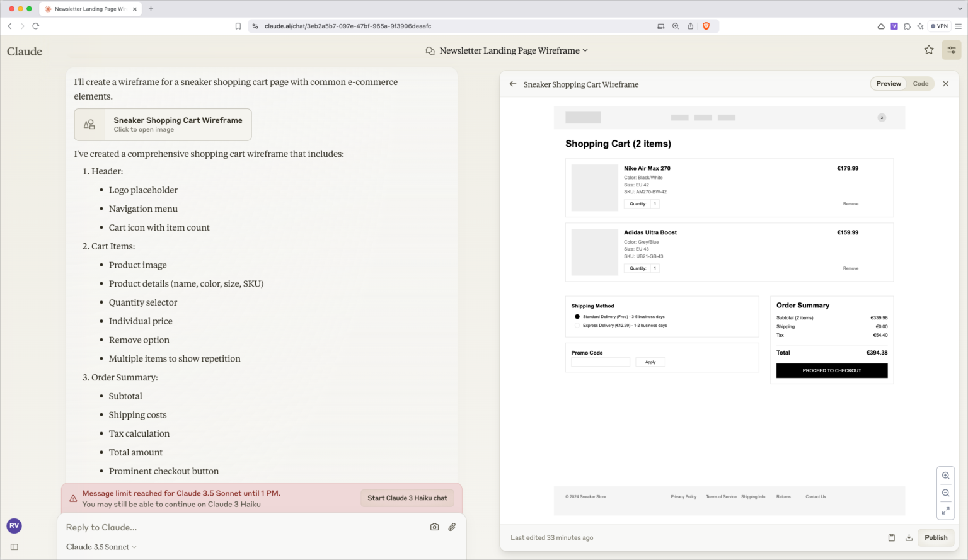This screenshot has height=560, width=968.
Task: Open the Claude 3.5 Sonnet model selector
Action: (x=101, y=546)
